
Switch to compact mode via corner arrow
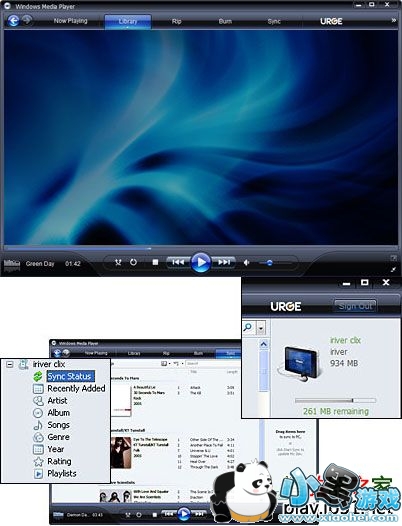(393, 269)
